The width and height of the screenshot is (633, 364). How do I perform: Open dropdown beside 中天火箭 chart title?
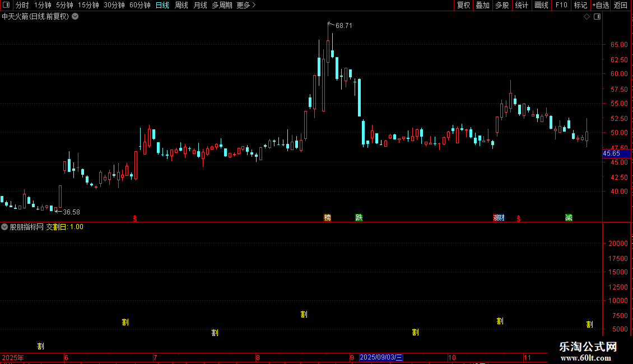75,17
